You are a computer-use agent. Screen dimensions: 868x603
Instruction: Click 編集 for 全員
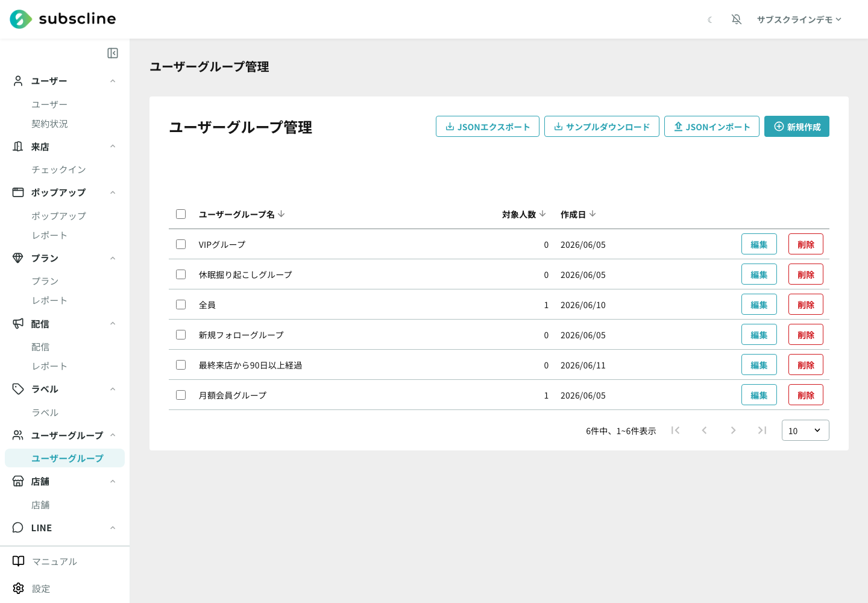pyautogui.click(x=759, y=305)
